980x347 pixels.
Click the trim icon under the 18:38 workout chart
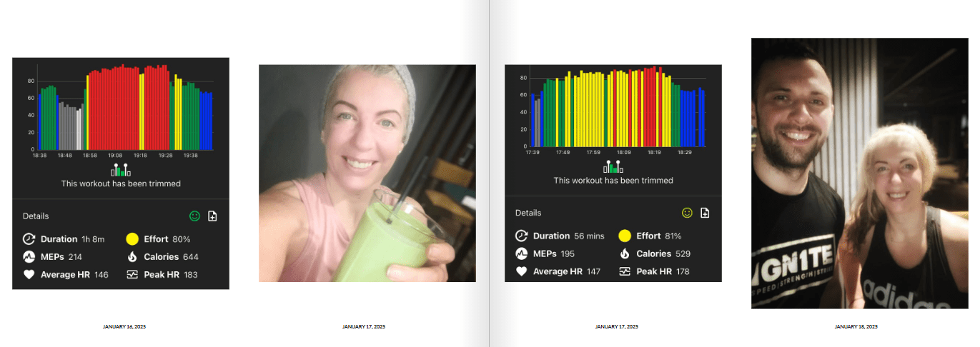120,170
